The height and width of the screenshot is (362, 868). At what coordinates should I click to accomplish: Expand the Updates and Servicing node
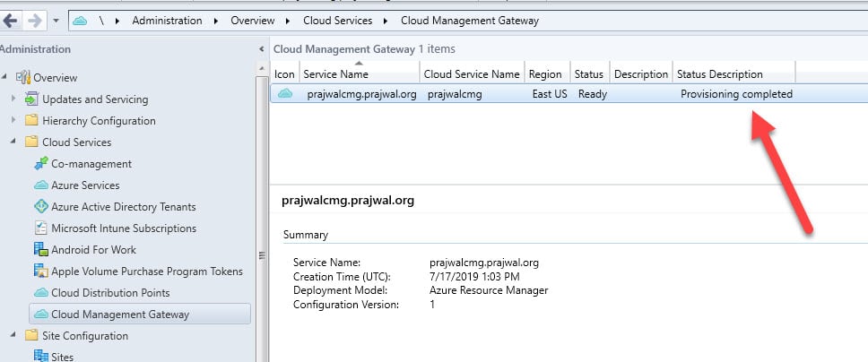pos(13,99)
